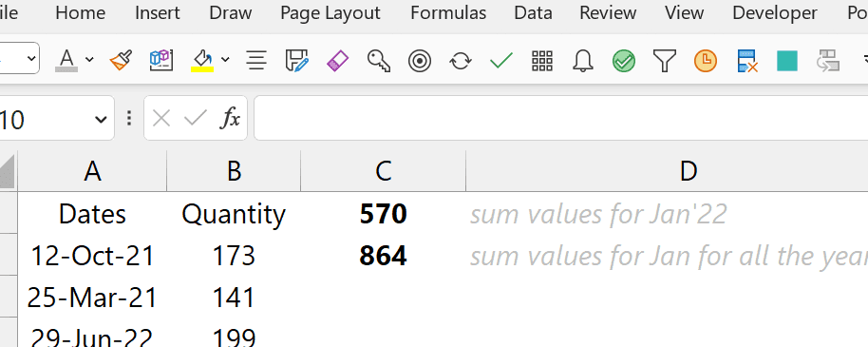Click the quantity cell 141

point(234,298)
